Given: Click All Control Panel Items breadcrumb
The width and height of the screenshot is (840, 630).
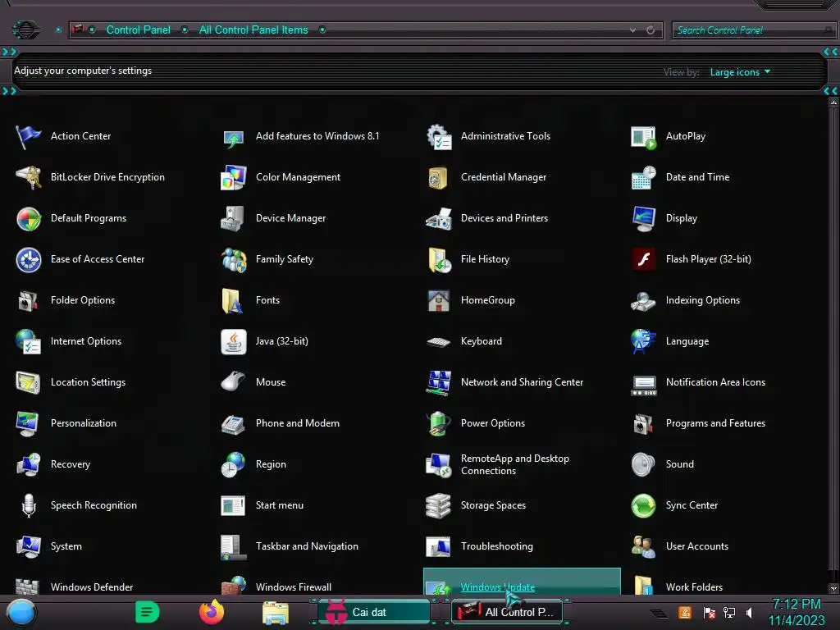Looking at the screenshot, I should 253,30.
